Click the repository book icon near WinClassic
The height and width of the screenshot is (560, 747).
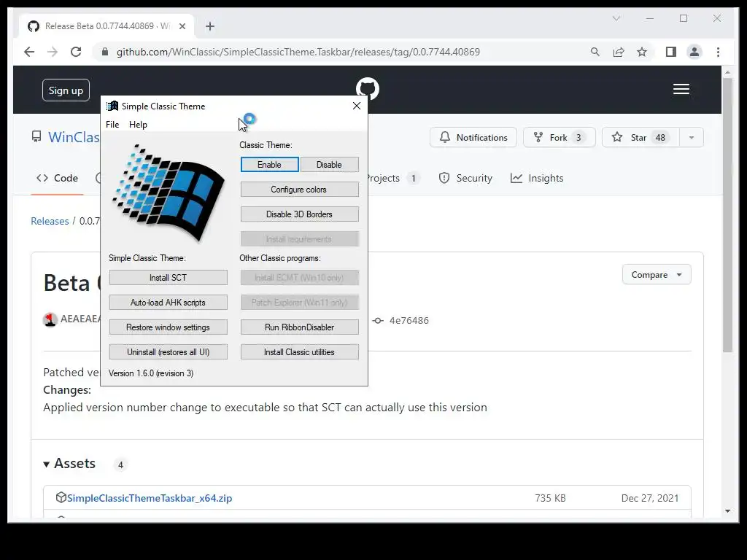coord(36,137)
